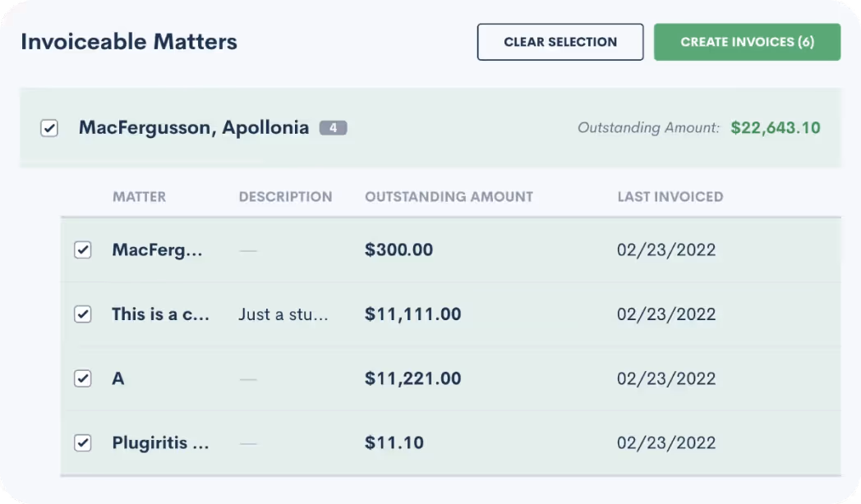
Task: Click the Clear Selection button
Action: [559, 41]
